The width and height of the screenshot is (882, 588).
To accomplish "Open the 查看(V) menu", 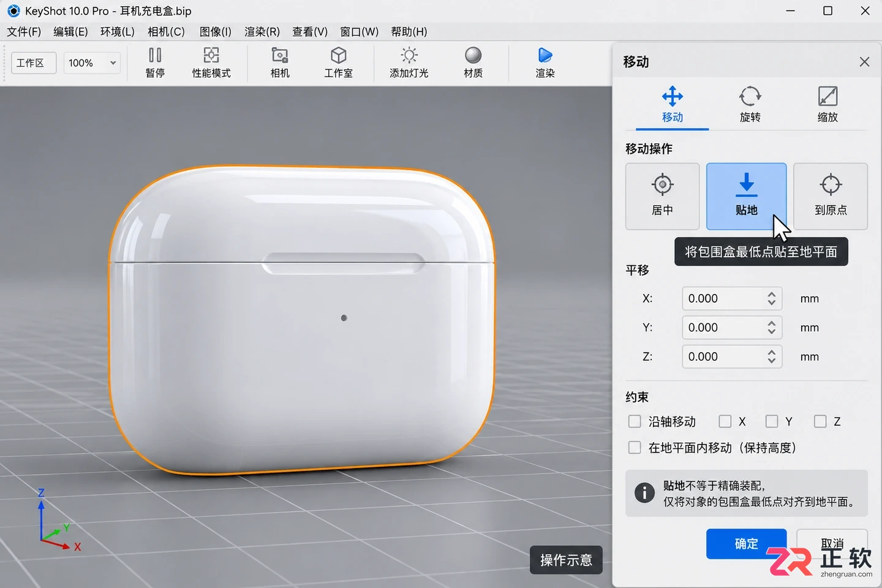I will (x=310, y=32).
